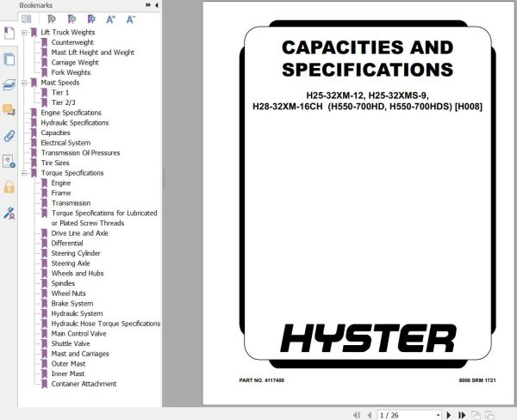Image resolution: width=517 pixels, height=420 pixels.
Task: Open the Wheel Nuts bookmark
Action: click(68, 293)
